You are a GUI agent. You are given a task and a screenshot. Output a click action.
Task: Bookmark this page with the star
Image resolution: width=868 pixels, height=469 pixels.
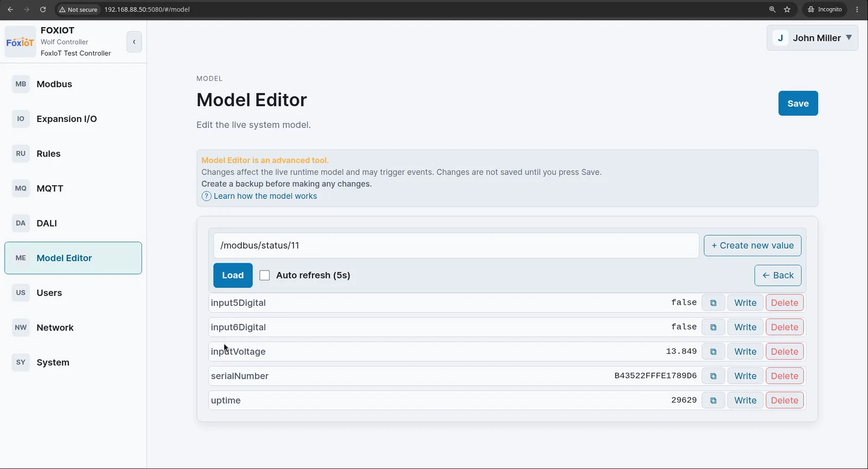tap(787, 9)
